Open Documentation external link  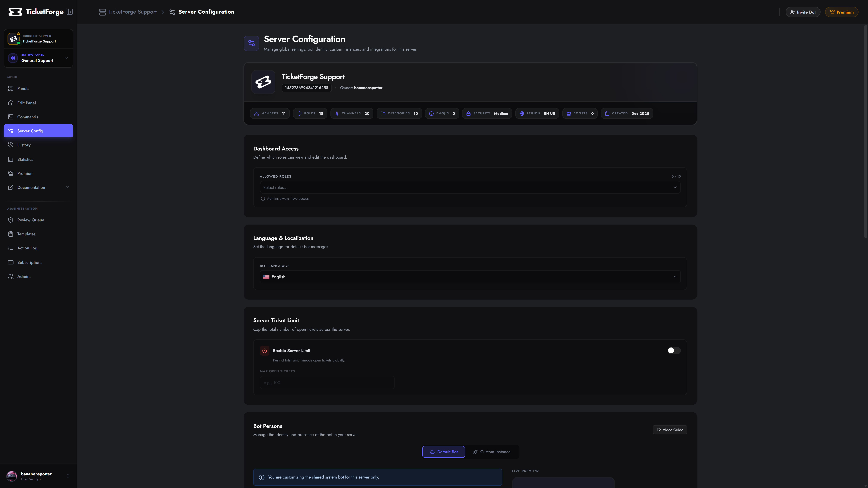coord(38,188)
